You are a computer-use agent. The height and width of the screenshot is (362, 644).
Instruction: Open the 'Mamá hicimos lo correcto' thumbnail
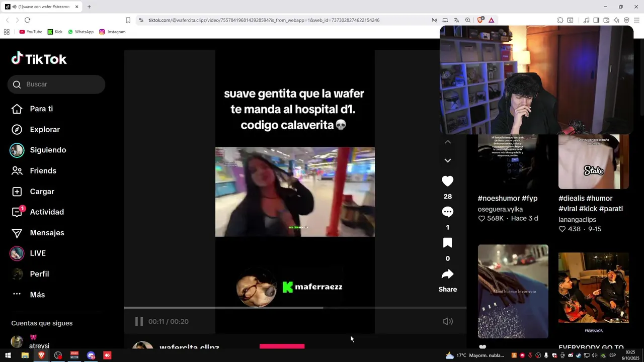point(513,291)
